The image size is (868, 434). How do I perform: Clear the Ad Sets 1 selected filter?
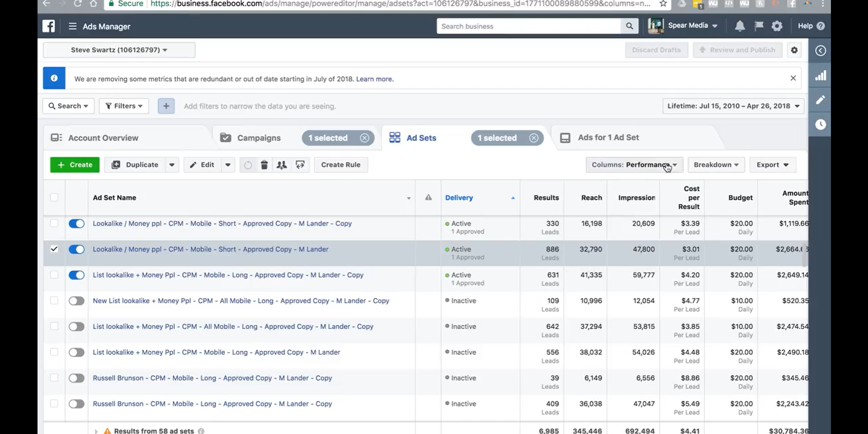point(534,138)
